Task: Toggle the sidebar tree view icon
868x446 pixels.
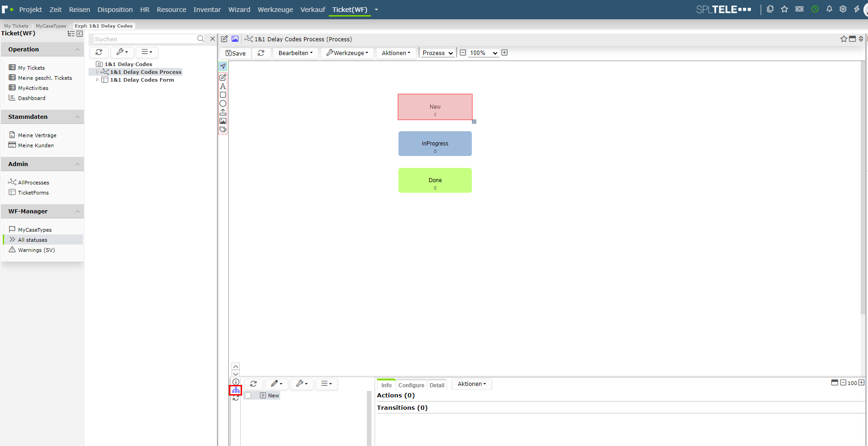Action: point(71,33)
